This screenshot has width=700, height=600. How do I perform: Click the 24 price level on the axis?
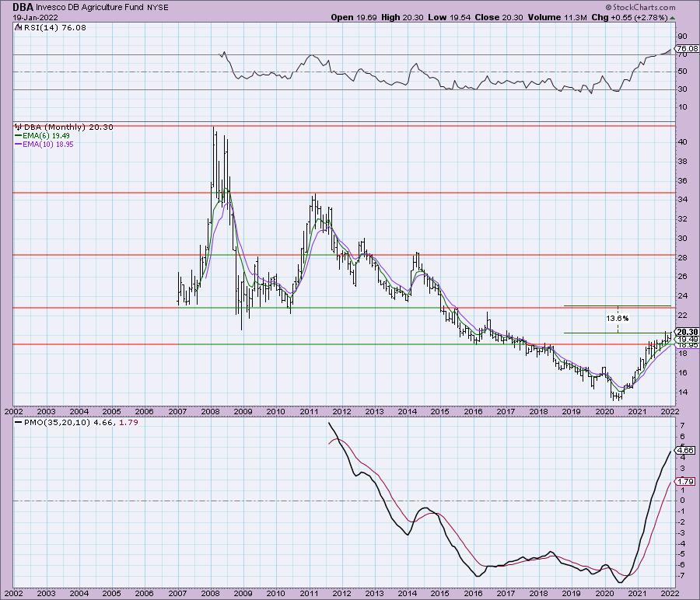coord(682,296)
